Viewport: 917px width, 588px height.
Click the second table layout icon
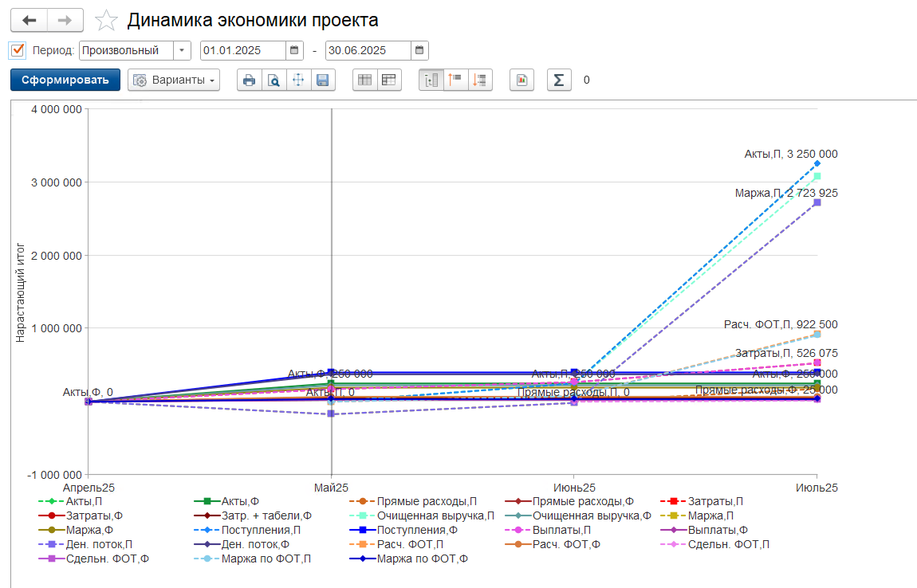(389, 80)
